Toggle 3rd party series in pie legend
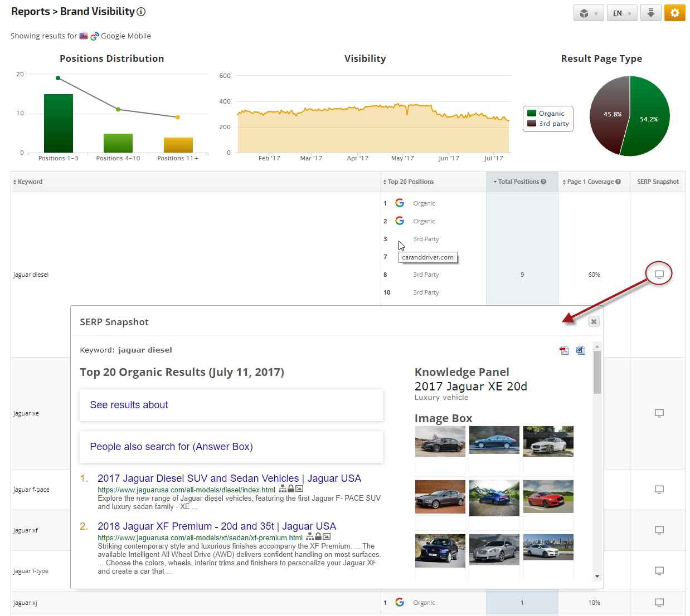The image size is (690, 616). click(x=553, y=124)
